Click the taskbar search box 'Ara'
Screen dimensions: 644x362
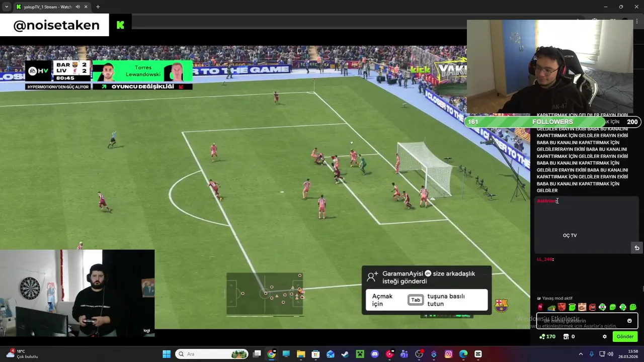pos(211,354)
